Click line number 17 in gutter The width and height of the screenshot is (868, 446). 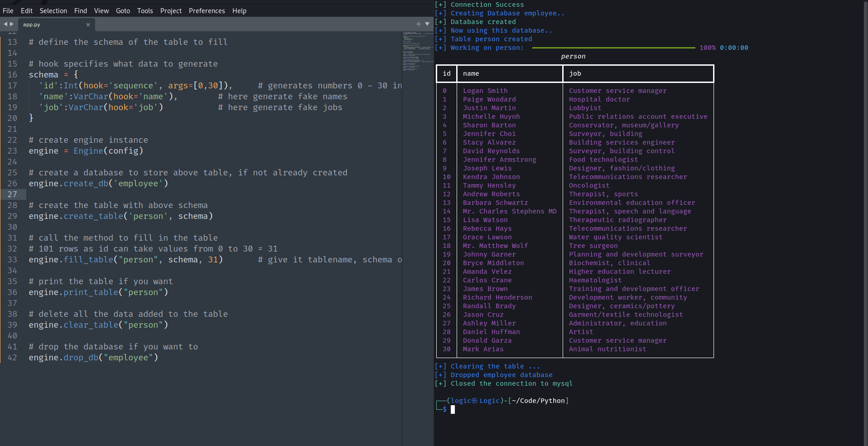12,86
